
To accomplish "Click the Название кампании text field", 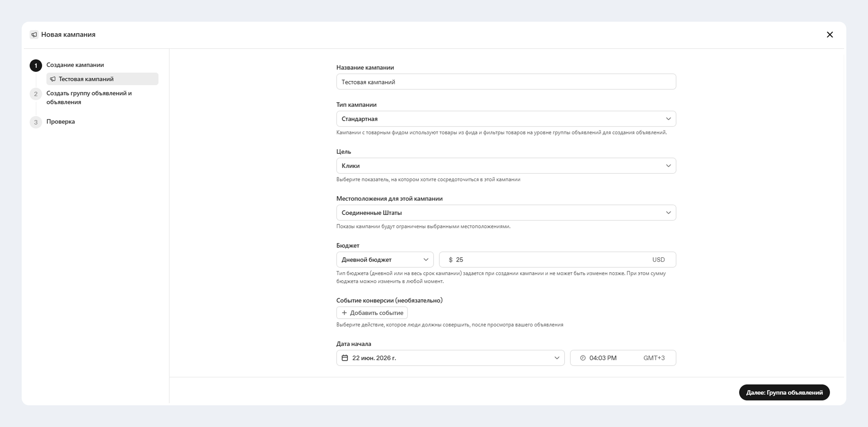I will (x=506, y=82).
